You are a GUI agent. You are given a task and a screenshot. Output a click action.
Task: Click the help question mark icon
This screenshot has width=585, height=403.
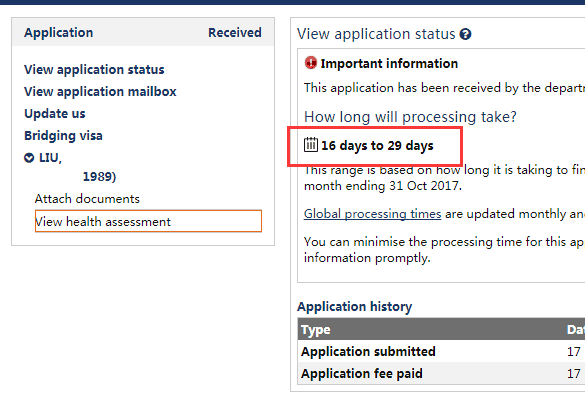[x=465, y=34]
